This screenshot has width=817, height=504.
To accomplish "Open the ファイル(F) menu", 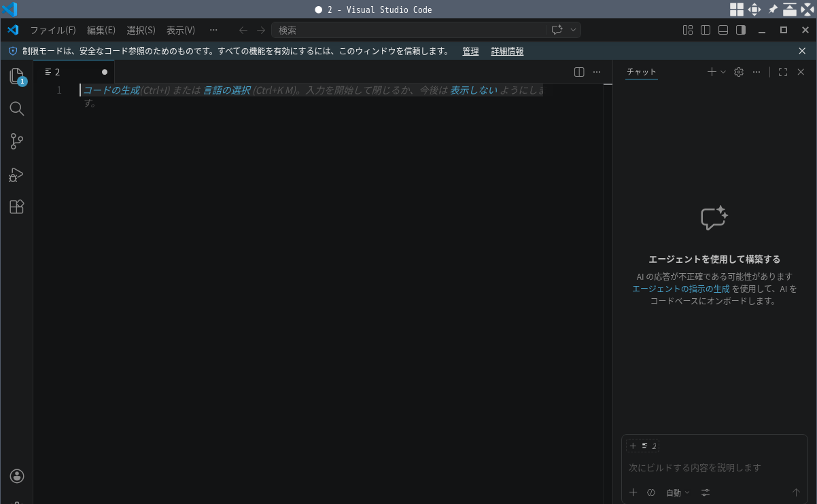I will pyautogui.click(x=53, y=30).
